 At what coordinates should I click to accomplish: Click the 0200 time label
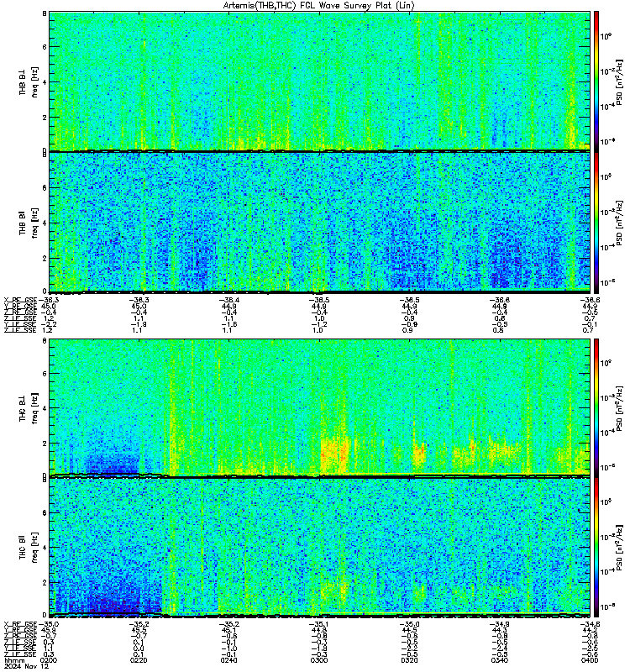point(49,660)
